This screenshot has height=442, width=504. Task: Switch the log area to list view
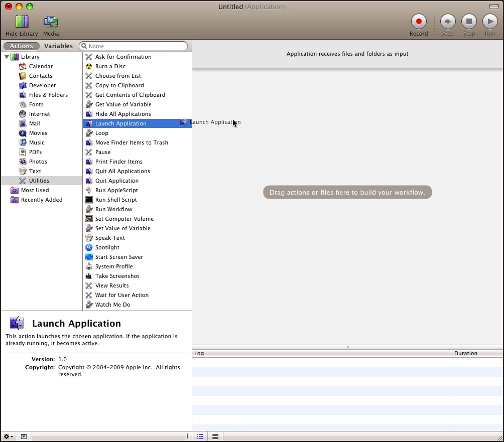200,437
